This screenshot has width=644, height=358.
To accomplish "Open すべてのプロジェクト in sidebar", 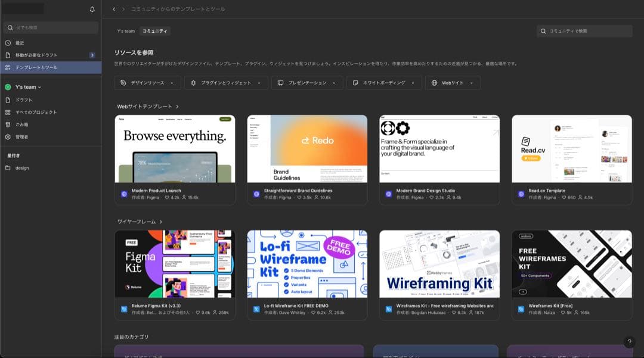I will [x=36, y=112].
